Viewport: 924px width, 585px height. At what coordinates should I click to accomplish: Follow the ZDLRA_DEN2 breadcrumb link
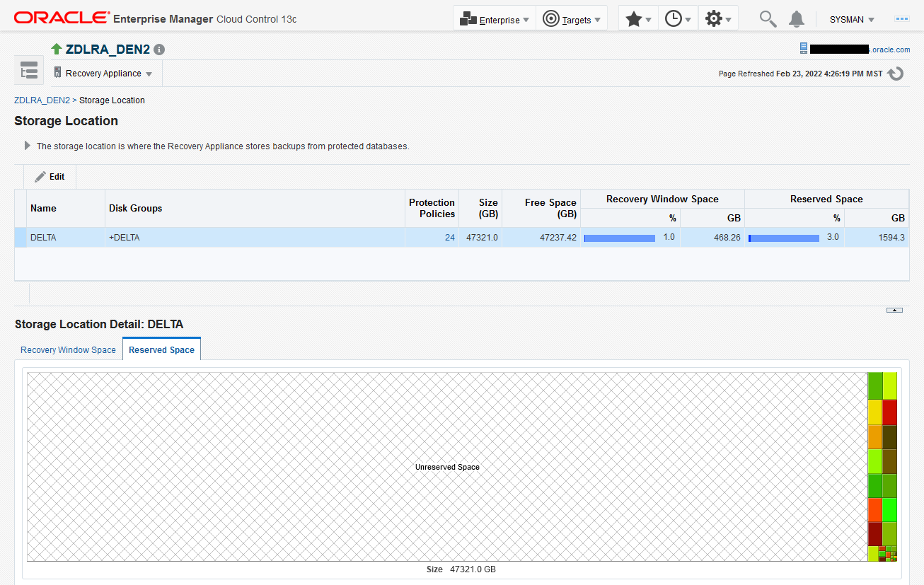pyautogui.click(x=42, y=100)
